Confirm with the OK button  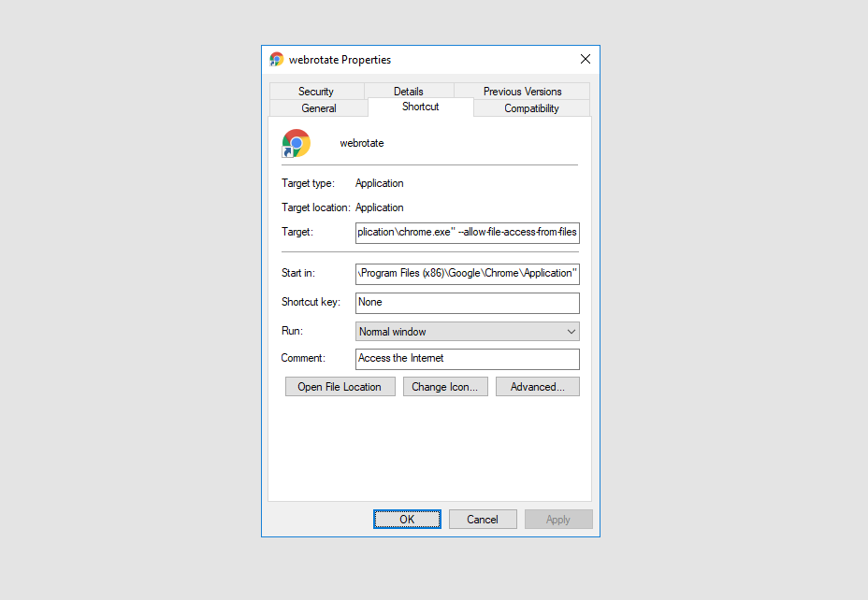[408, 520]
